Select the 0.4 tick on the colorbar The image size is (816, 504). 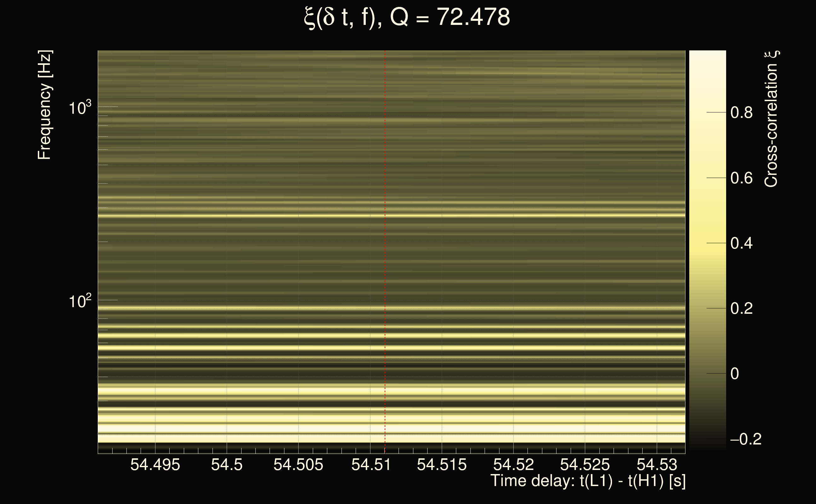point(741,243)
